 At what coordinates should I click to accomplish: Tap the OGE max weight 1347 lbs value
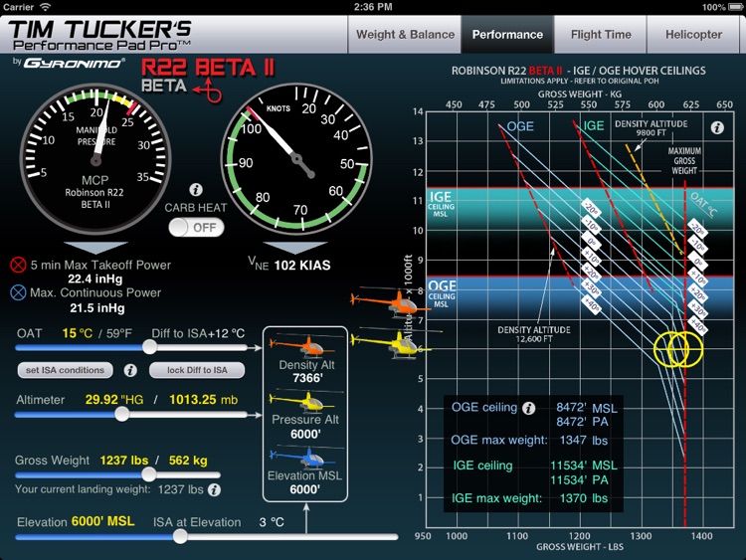[x=584, y=440]
